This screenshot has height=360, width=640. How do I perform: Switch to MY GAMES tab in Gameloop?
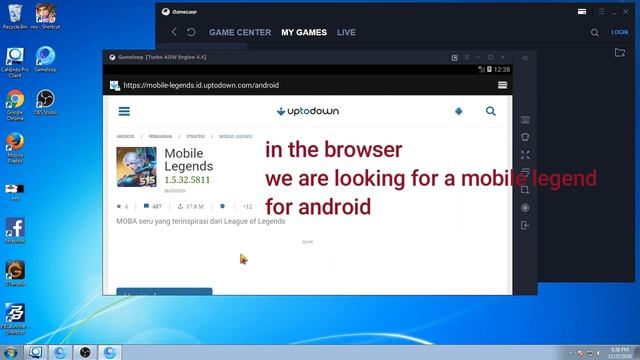pyautogui.click(x=304, y=32)
